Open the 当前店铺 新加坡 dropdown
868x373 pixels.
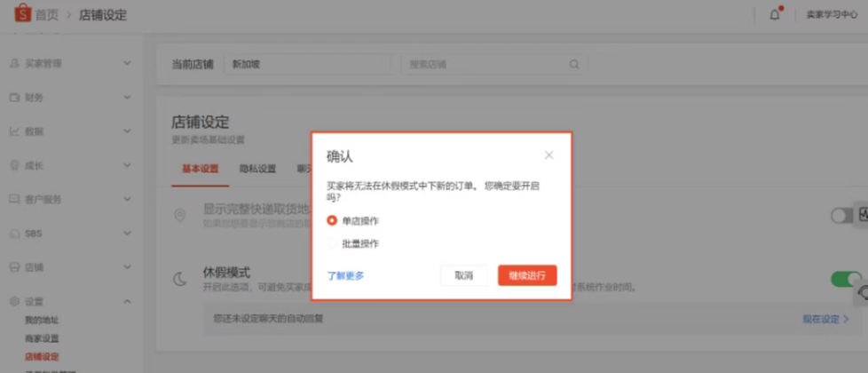point(309,64)
